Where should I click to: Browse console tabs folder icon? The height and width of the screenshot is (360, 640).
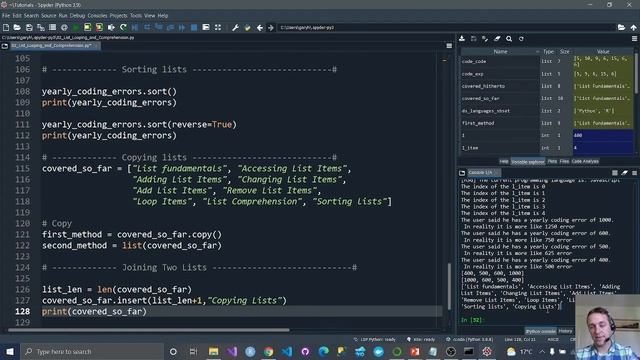(x=462, y=173)
